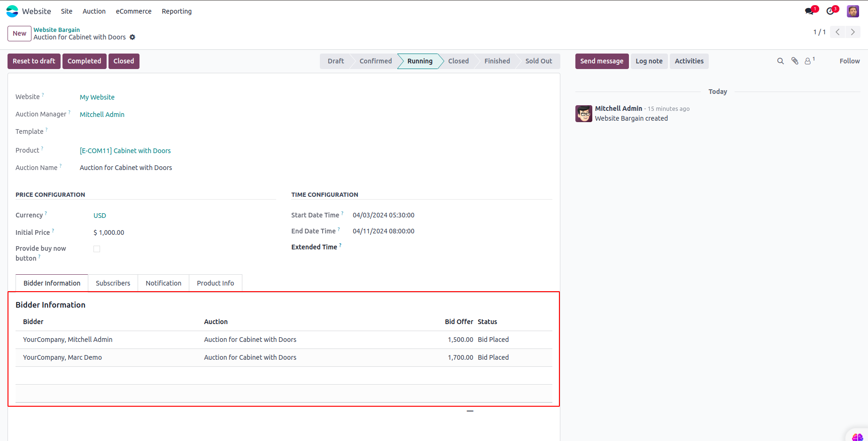The height and width of the screenshot is (441, 868).
Task: Click the Initial Price value $ 1,000.00
Action: 109,232
